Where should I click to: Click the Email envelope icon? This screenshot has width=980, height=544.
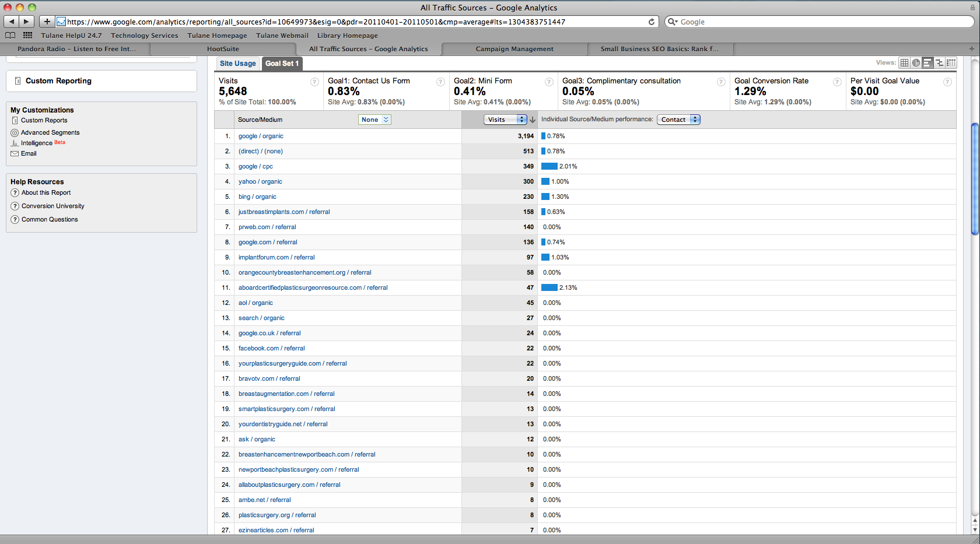click(15, 154)
